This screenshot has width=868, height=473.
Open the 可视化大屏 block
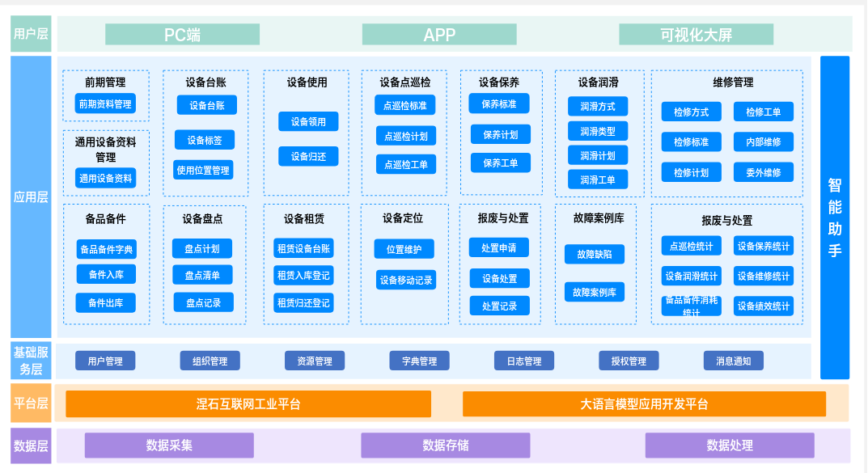pos(696,35)
